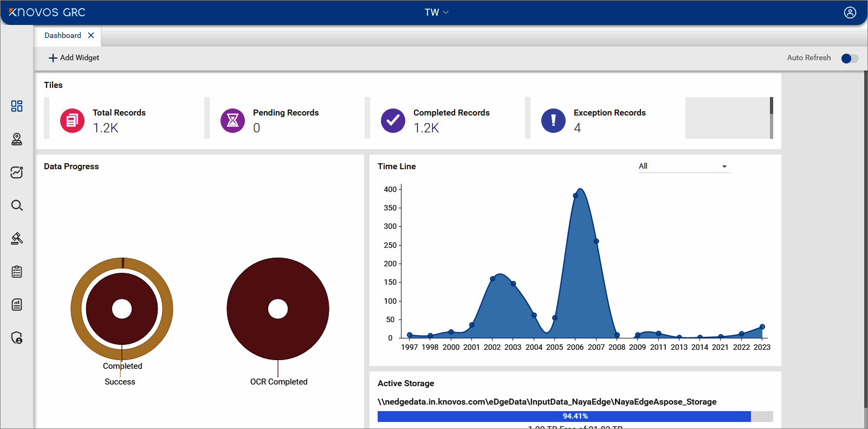The width and height of the screenshot is (868, 429).
Task: Close the Dashboard tab
Action: [91, 36]
